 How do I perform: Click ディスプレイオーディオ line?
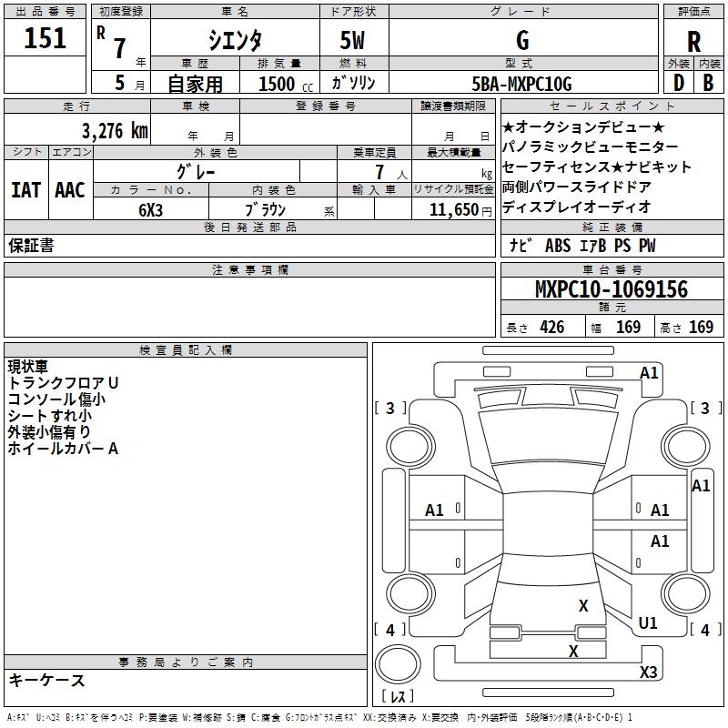[x=577, y=207]
